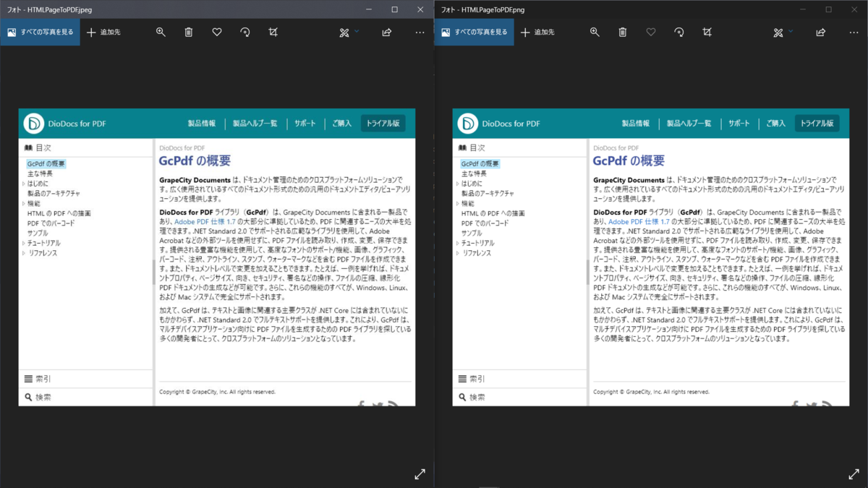The width and height of the screenshot is (868, 488).
Task: Select サンプル tree row in png image
Action: pos(472,234)
